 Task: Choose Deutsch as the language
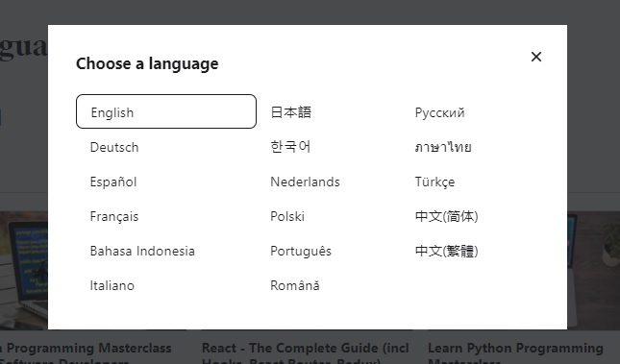(114, 147)
